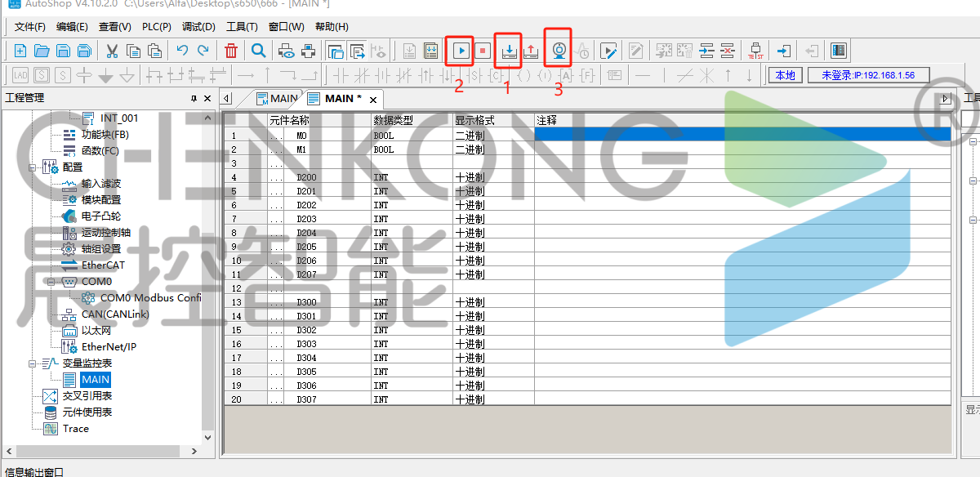Viewport: 980px width, 477px height.
Task: Click the right tab-scroll arrow at tab bar end
Action: point(946,98)
